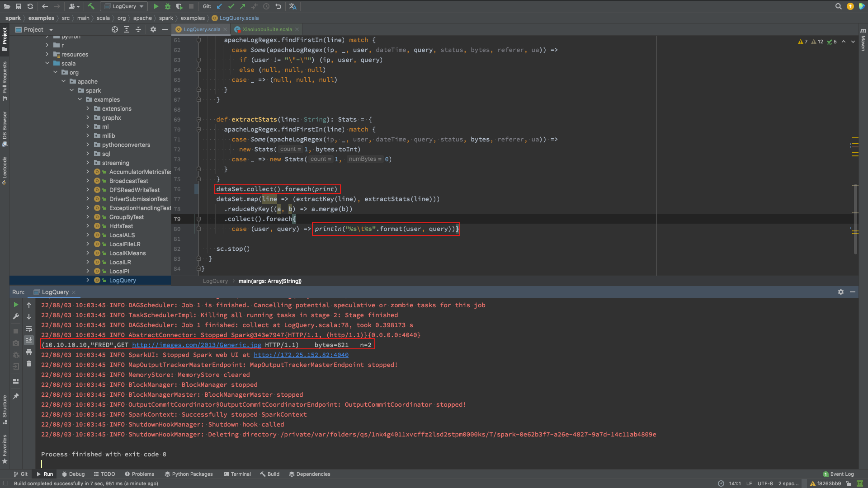Click print icon in Run console
Screen dimensions: 868x488
pos(29,352)
